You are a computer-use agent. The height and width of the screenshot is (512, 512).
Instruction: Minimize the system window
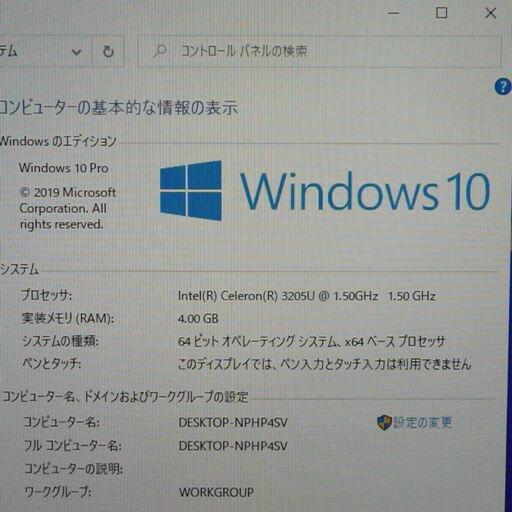[394, 13]
